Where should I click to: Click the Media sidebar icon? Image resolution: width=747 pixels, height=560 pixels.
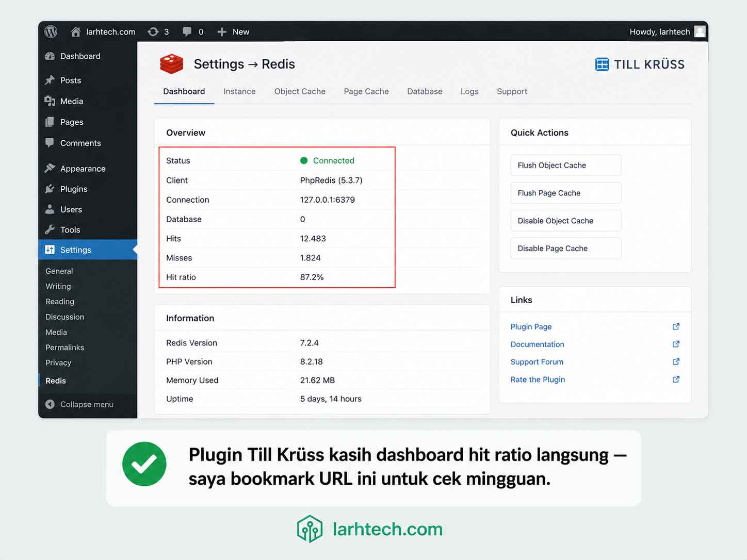pyautogui.click(x=50, y=101)
